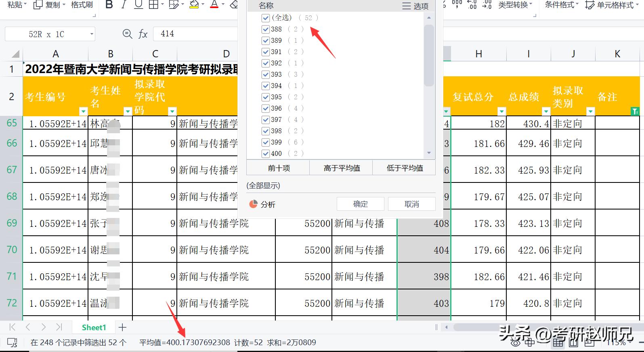Apply underline with U icon
644x352 pixels.
pyautogui.click(x=138, y=5)
